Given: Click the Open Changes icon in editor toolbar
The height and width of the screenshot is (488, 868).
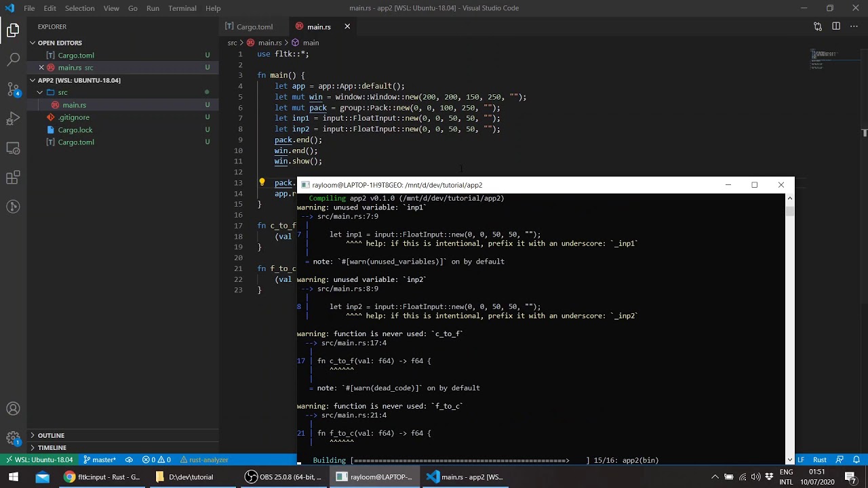Looking at the screenshot, I should pyautogui.click(x=818, y=26).
